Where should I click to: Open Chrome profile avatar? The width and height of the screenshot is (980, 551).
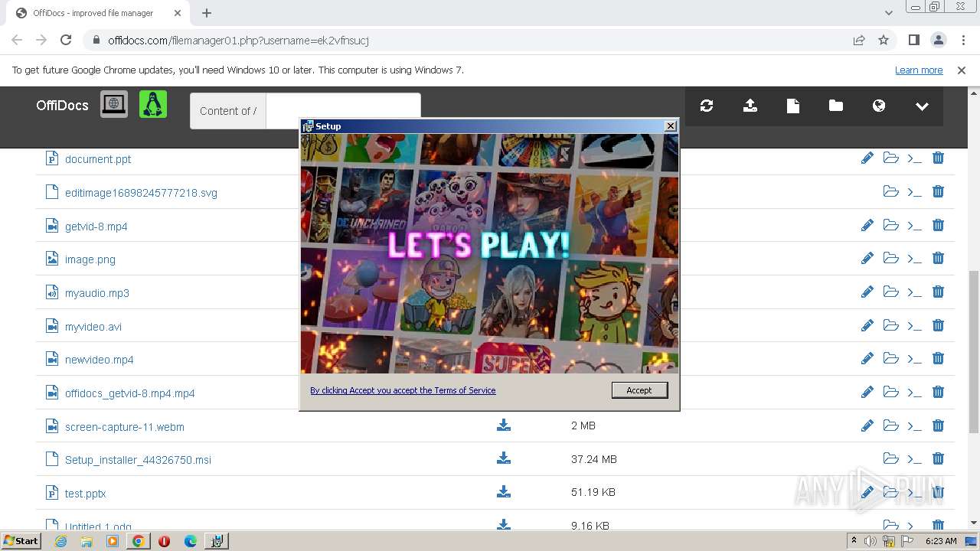click(938, 40)
